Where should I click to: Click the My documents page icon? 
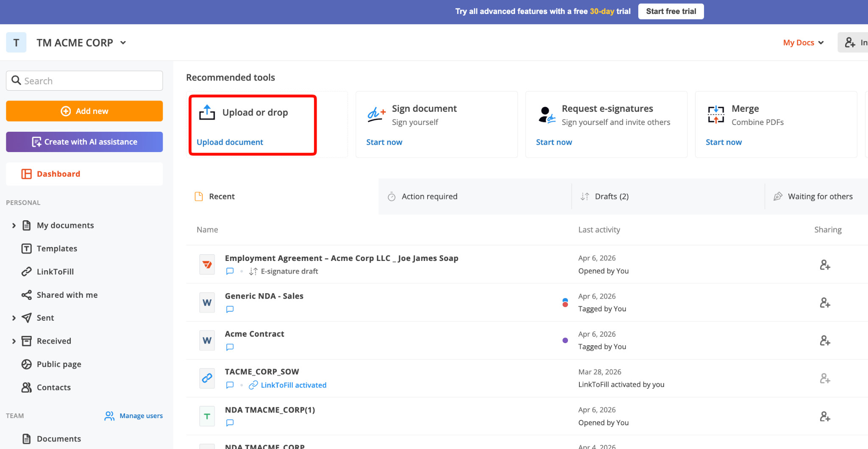pos(27,225)
